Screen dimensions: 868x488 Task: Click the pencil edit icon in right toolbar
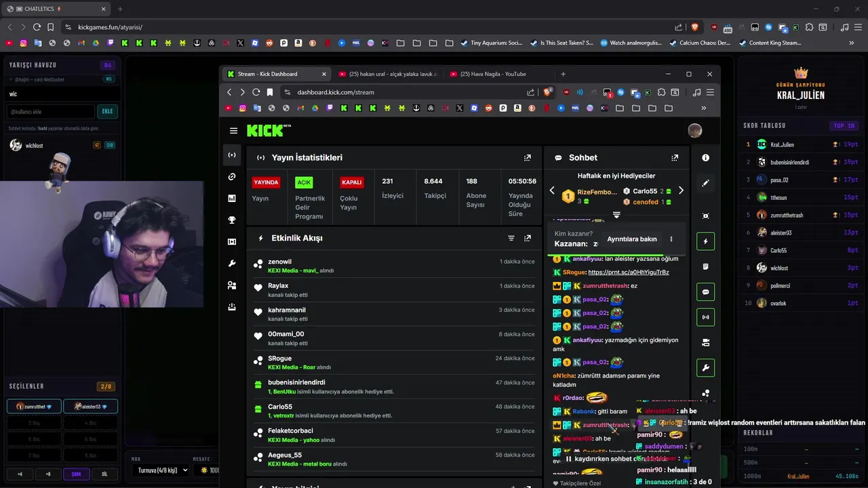click(x=706, y=183)
